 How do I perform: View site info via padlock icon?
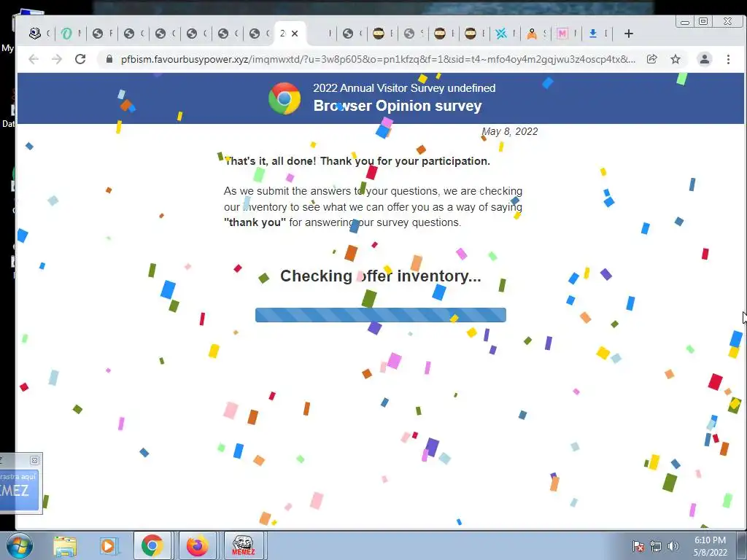click(109, 59)
